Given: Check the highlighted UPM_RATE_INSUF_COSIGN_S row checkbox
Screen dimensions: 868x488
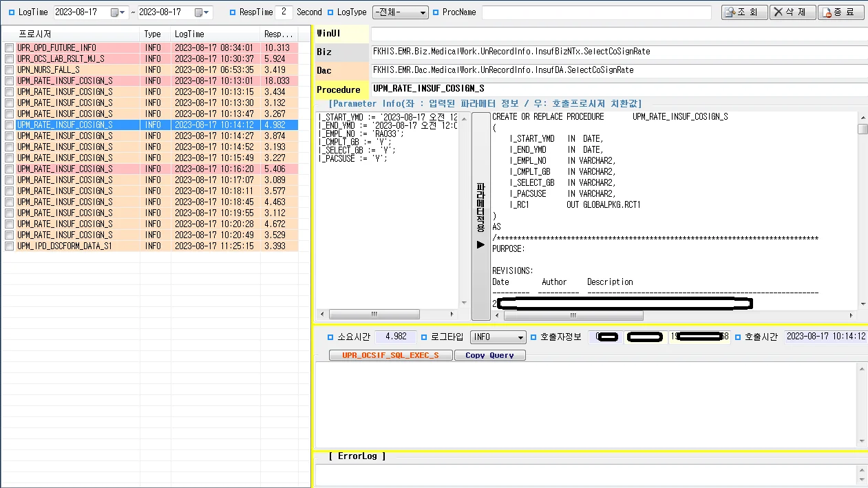Looking at the screenshot, I should (x=9, y=125).
